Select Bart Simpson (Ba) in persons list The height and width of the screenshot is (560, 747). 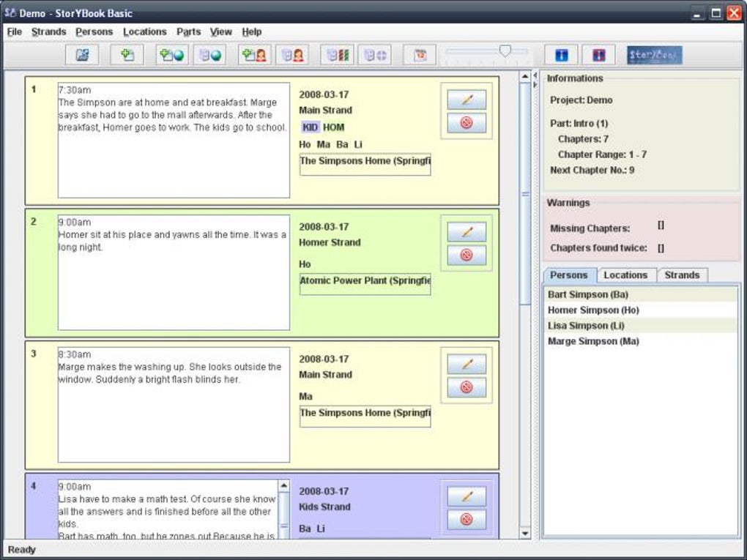click(640, 294)
